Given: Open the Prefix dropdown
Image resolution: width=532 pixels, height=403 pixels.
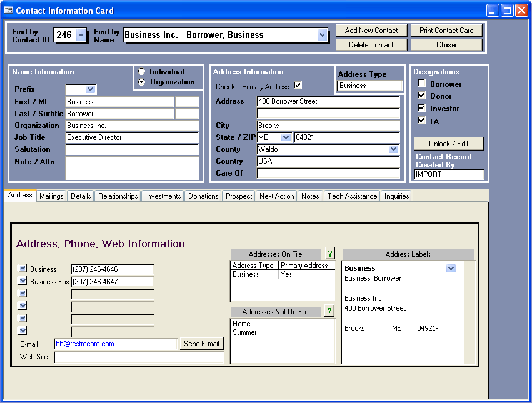Looking at the screenshot, I should click(x=91, y=89).
